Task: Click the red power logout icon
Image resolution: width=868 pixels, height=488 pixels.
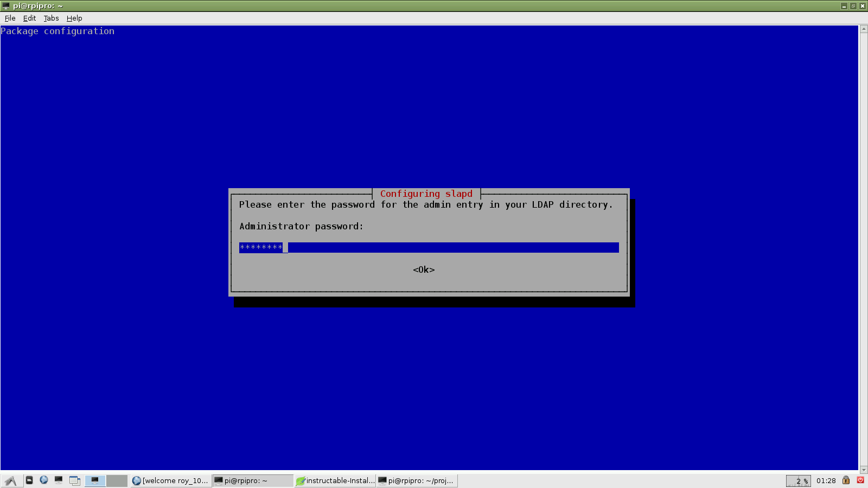Action: (x=860, y=480)
